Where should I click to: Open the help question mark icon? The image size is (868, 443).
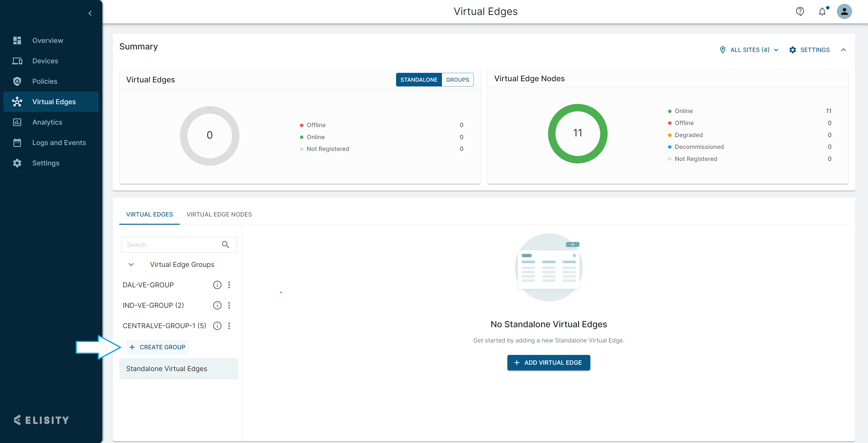tap(800, 11)
